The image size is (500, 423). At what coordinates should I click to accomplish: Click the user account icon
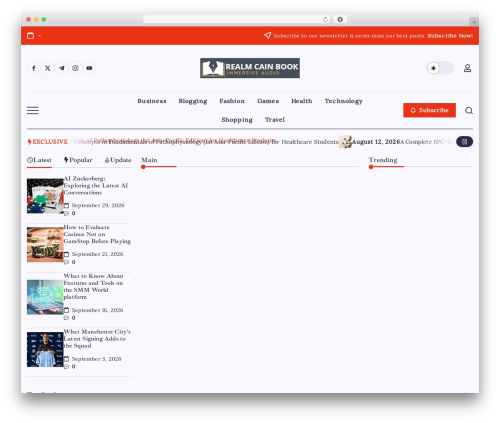467,68
